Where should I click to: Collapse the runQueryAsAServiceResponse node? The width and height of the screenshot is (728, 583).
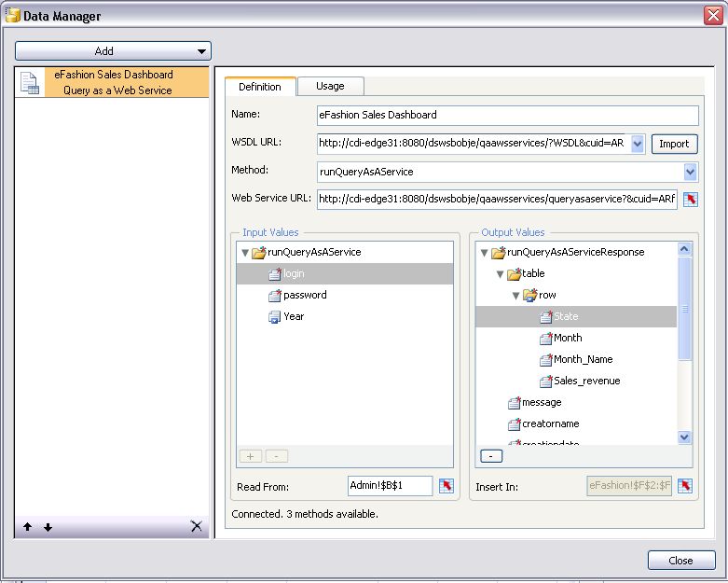(484, 253)
